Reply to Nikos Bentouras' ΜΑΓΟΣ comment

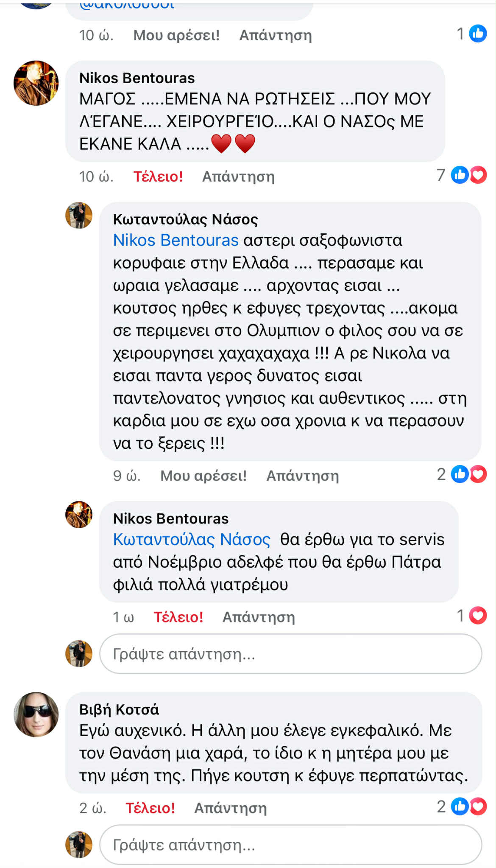coord(238,176)
